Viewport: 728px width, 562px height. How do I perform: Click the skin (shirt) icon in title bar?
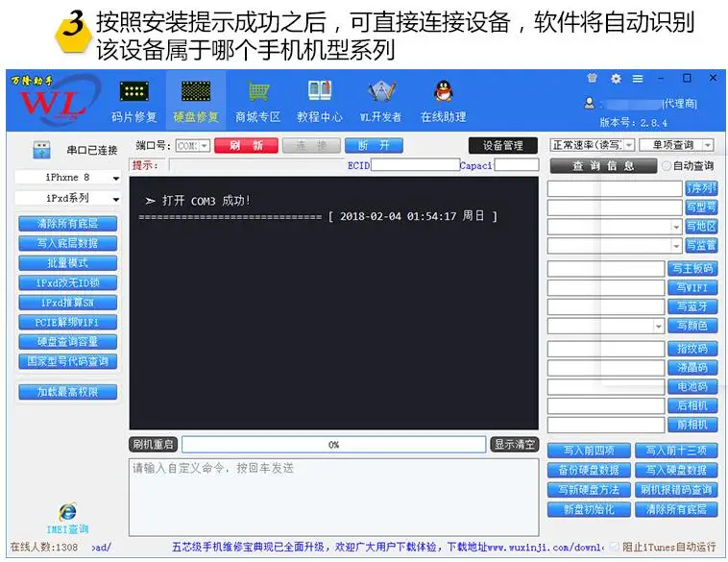pos(592,78)
